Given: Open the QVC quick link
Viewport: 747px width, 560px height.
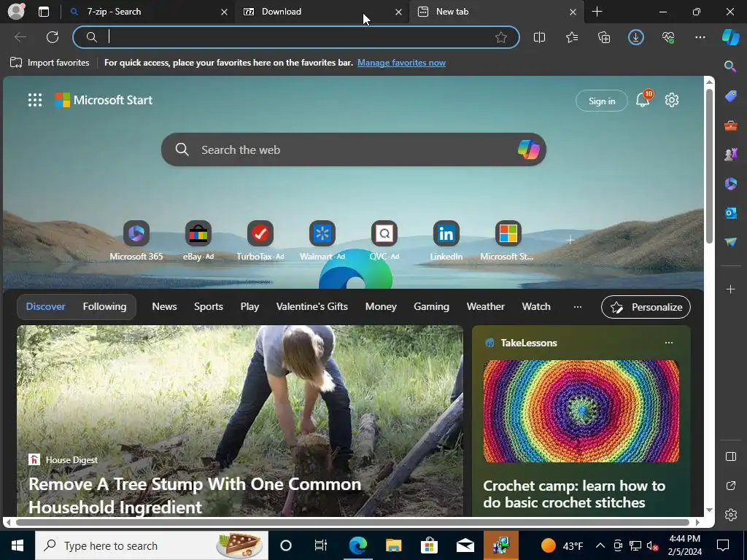Looking at the screenshot, I should click(384, 241).
